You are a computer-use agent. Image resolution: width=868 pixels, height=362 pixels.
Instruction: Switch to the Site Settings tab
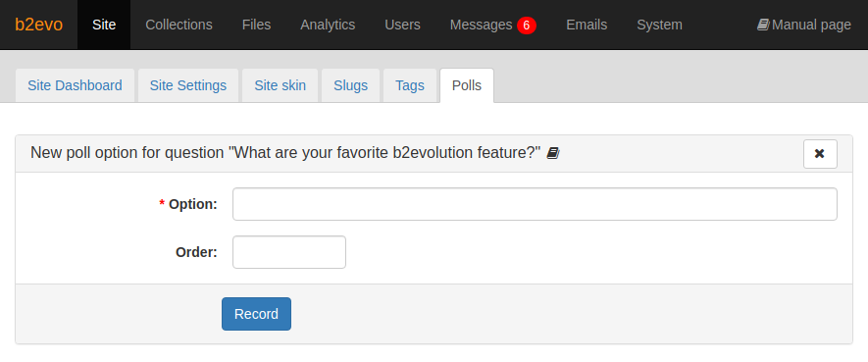(188, 85)
